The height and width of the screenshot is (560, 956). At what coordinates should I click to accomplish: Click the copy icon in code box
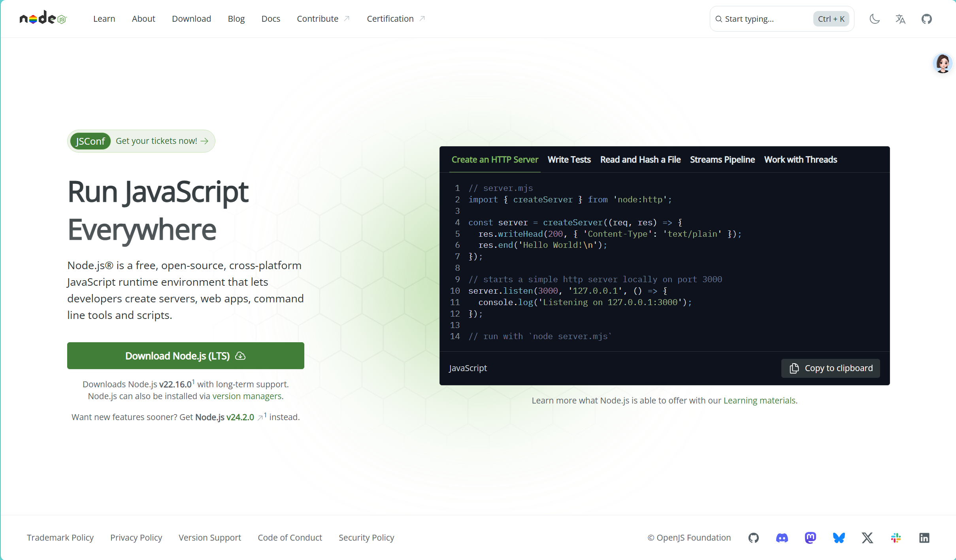click(x=794, y=368)
